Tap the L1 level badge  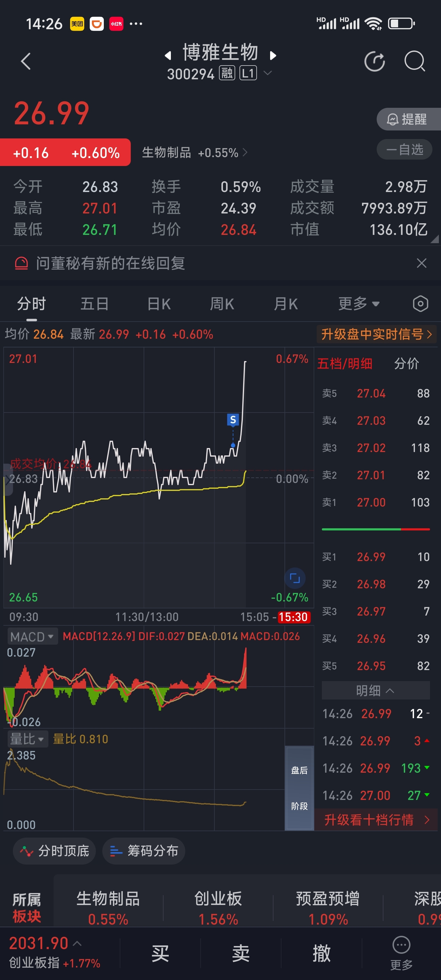pos(248,73)
